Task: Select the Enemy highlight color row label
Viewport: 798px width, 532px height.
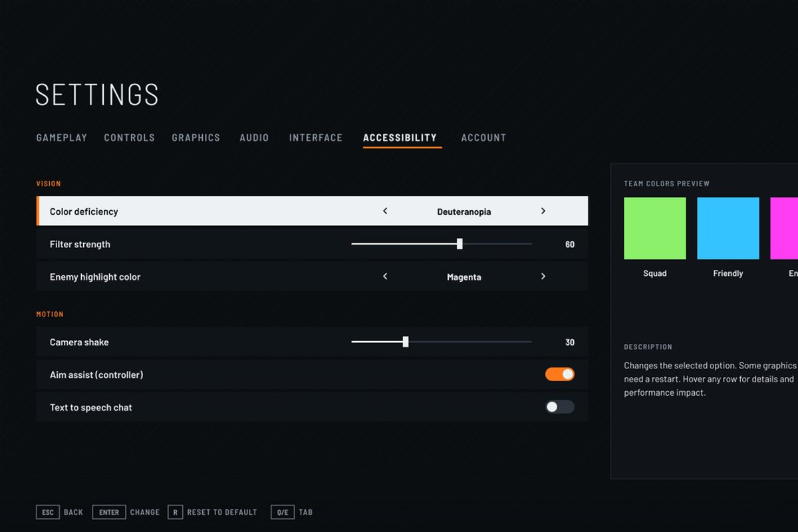Action: 95,277
